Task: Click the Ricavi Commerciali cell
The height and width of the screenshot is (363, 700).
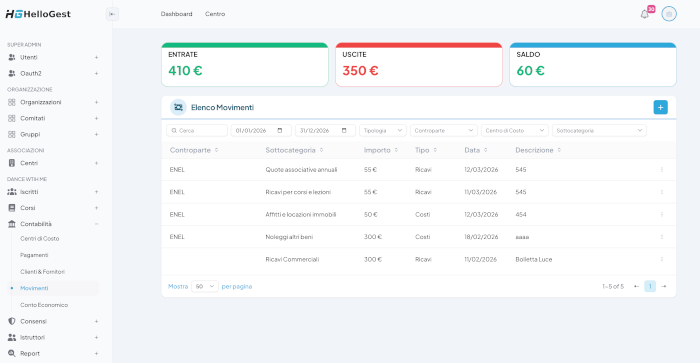Action: click(x=292, y=259)
